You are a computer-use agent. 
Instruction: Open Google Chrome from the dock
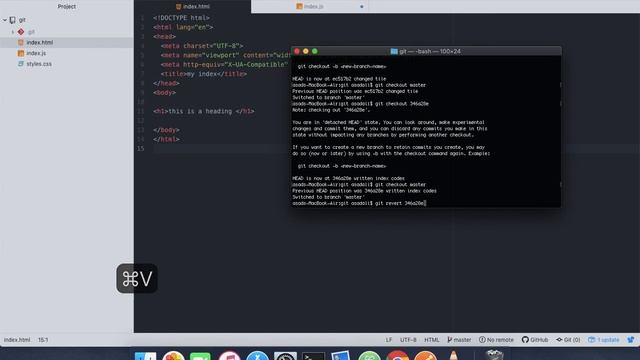397,356
